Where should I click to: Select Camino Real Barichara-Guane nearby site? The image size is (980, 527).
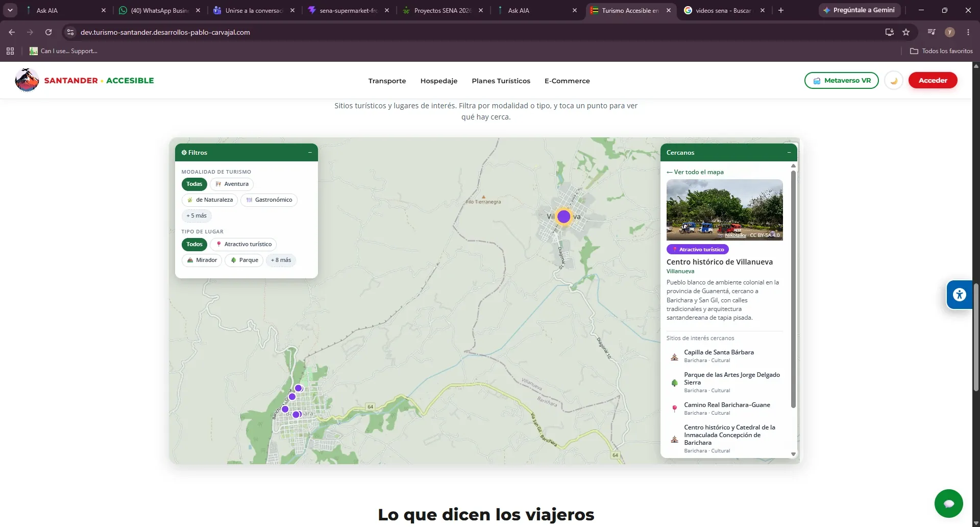[x=724, y=409]
